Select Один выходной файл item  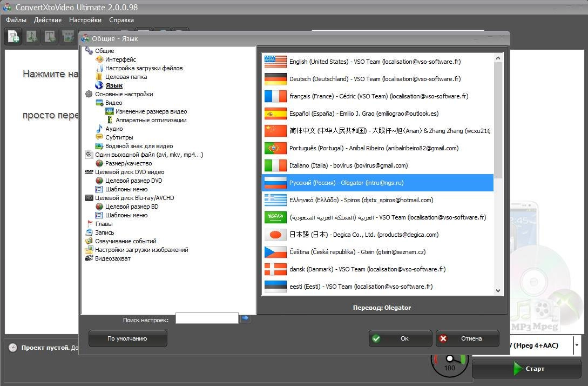149,154
